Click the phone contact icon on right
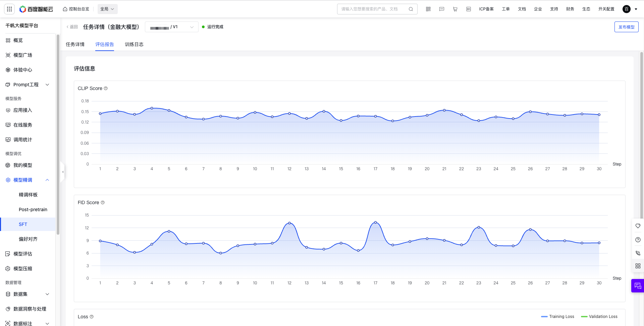 pyautogui.click(x=638, y=253)
